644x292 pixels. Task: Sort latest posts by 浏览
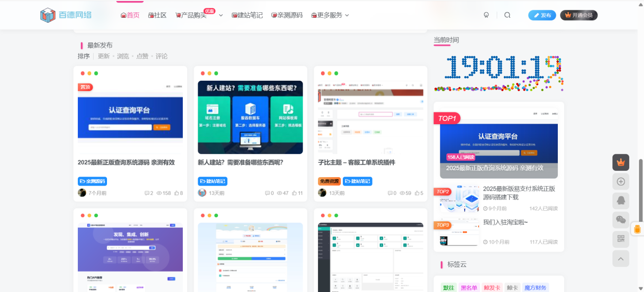[123, 56]
